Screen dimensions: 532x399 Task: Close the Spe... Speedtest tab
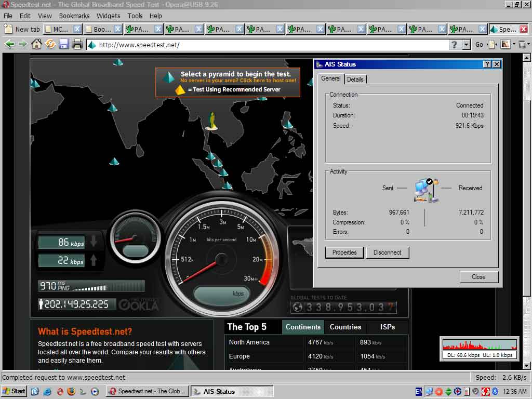[524, 29]
